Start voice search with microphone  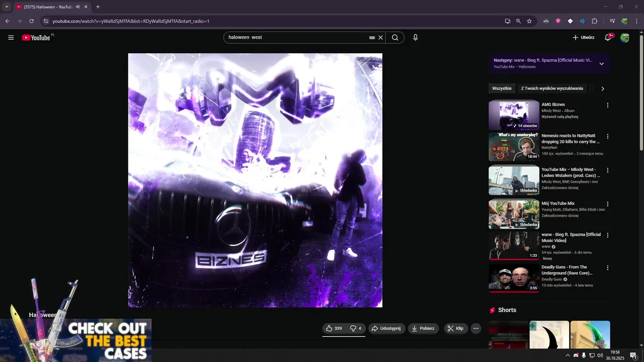416,38
